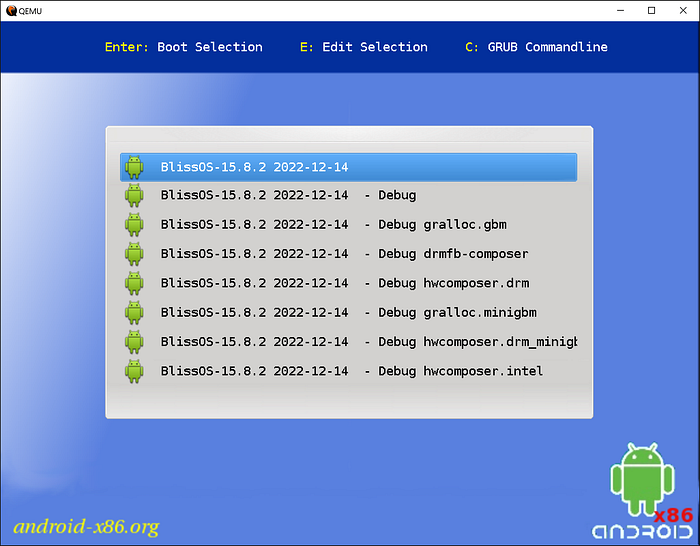Viewport: 700px width, 546px height.
Task: Choose the Debug gralloc.gbm boot entry text
Action: 334,225
